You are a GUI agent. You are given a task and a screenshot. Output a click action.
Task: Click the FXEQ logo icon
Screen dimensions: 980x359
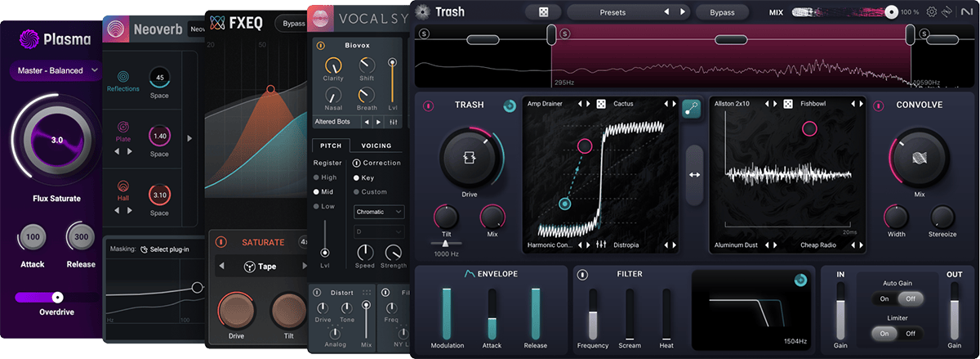[x=216, y=22]
